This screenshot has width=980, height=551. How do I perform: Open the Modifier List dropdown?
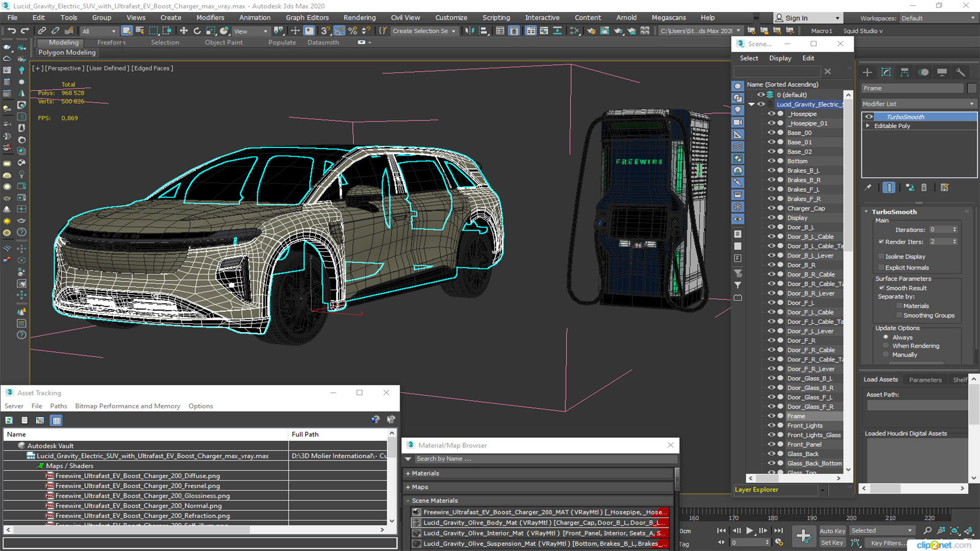(x=918, y=104)
